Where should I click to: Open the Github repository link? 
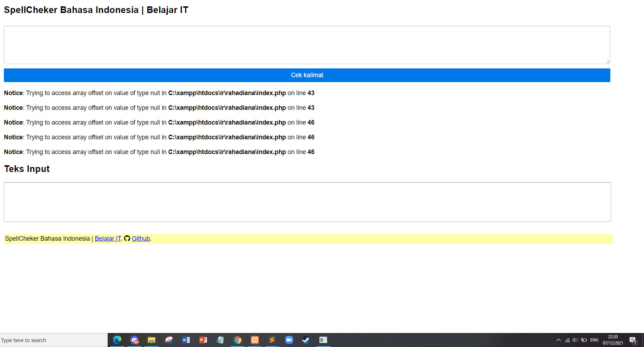140,239
